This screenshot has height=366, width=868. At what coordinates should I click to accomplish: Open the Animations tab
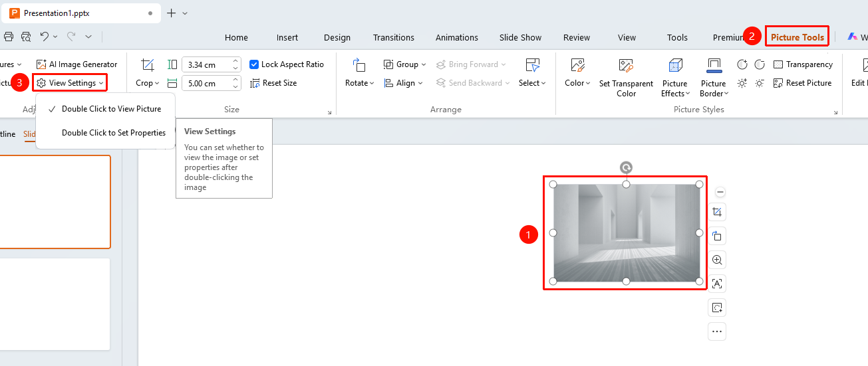457,37
